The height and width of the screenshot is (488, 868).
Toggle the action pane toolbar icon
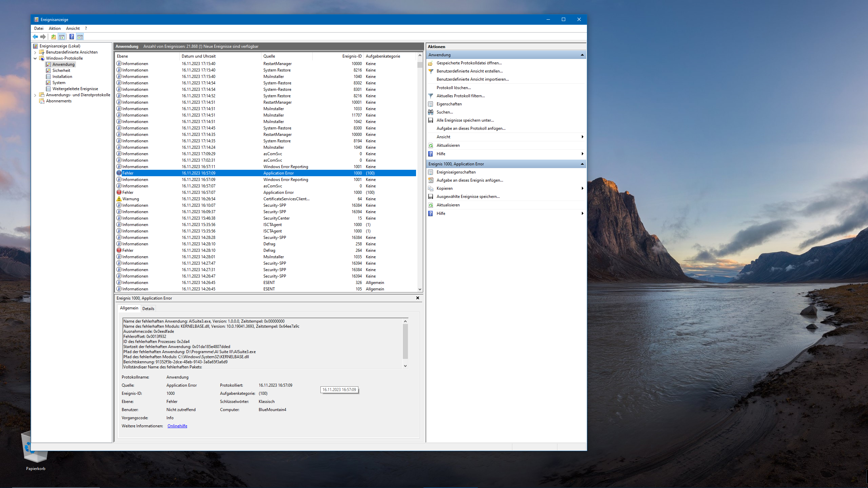(x=80, y=37)
